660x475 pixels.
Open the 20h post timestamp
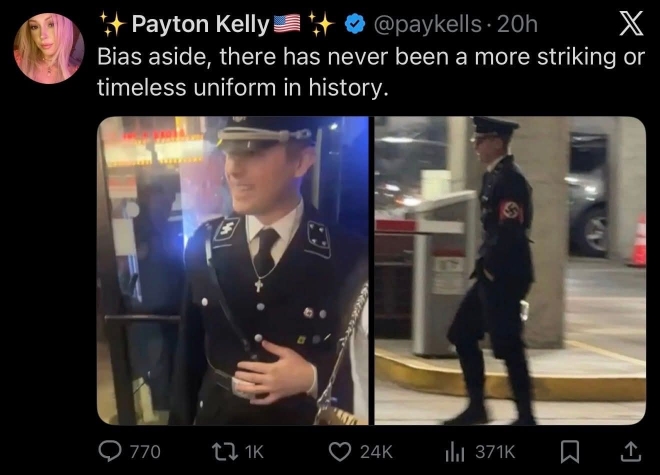click(517, 24)
